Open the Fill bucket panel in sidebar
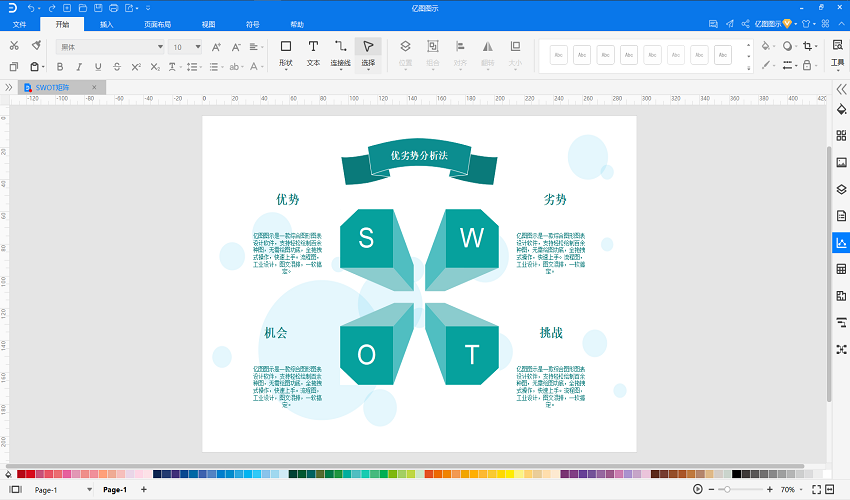Viewport: 850px width, 500px height. click(841, 109)
